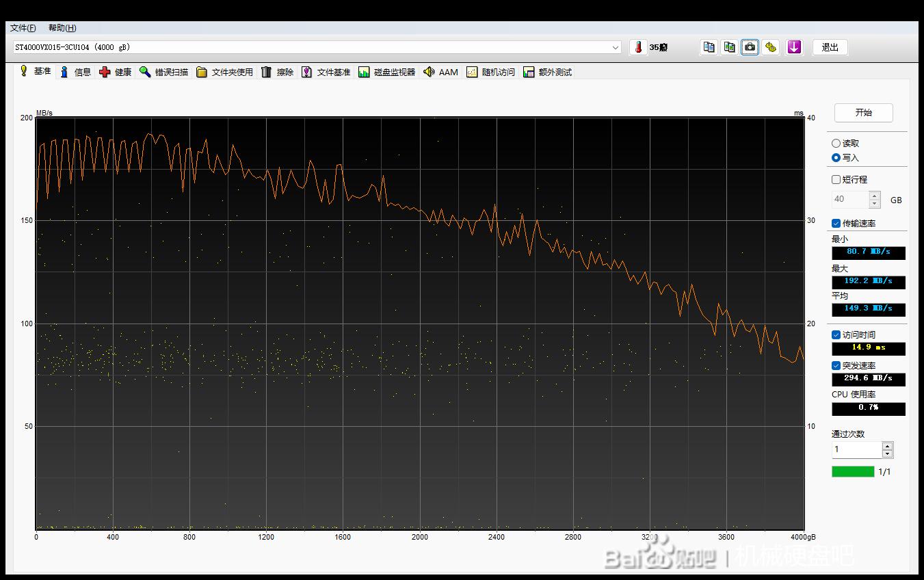Viewport: 924px width, 580px height.
Task: Open the 文件(F) menu
Action: (23, 28)
